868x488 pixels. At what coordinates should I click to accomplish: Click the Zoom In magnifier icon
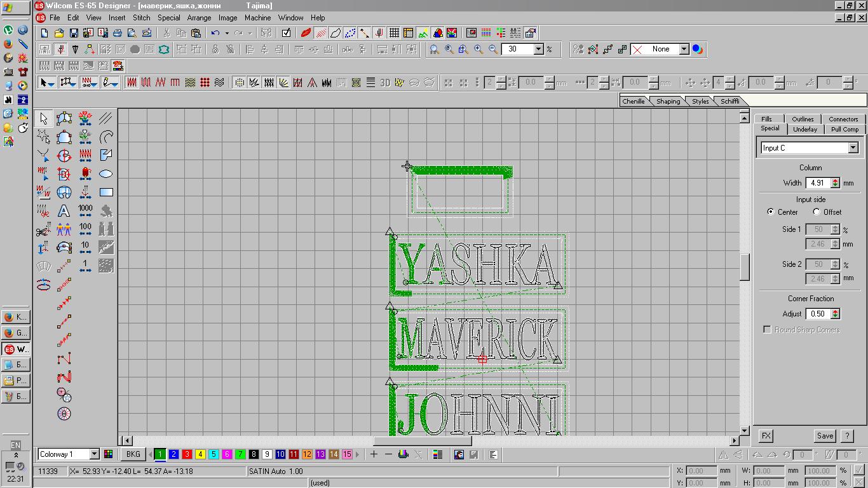click(478, 50)
